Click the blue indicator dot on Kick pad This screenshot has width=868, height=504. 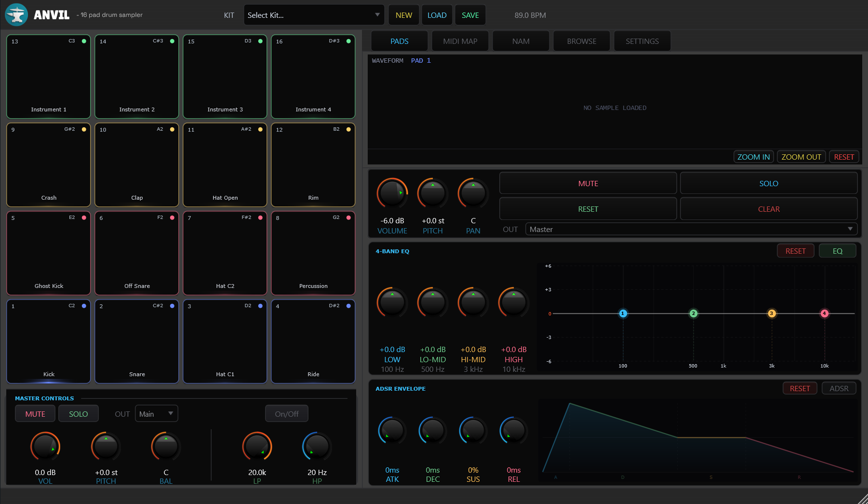84,306
